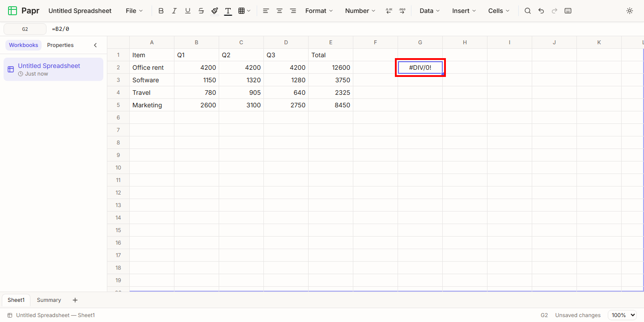644x322 pixels.
Task: Click the spreadsheet title in the header
Action: point(80,11)
